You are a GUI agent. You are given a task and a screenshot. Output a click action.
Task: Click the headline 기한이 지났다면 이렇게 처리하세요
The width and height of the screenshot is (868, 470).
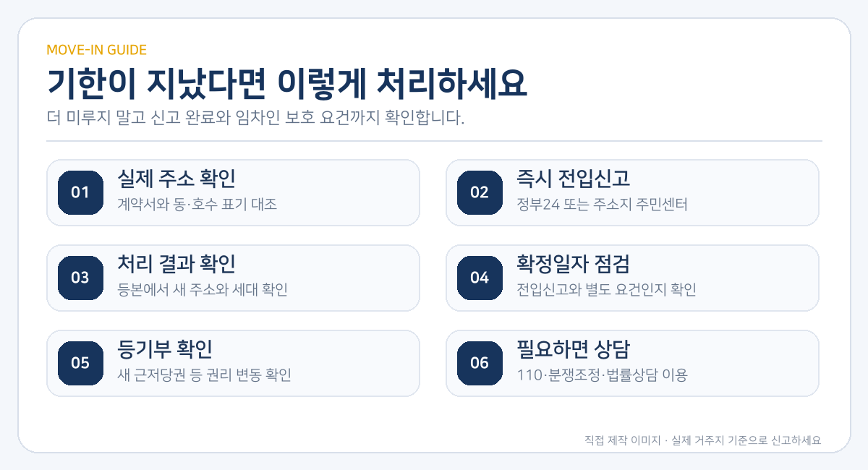tap(287, 84)
